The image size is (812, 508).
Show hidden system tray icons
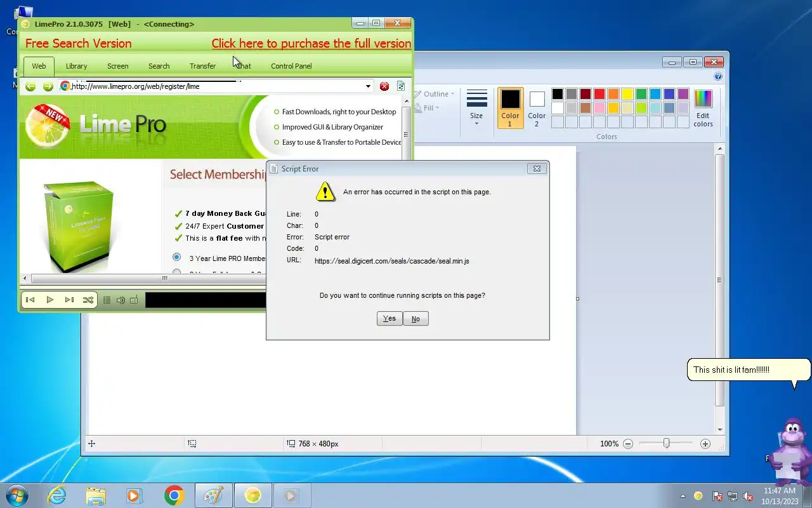point(683,496)
